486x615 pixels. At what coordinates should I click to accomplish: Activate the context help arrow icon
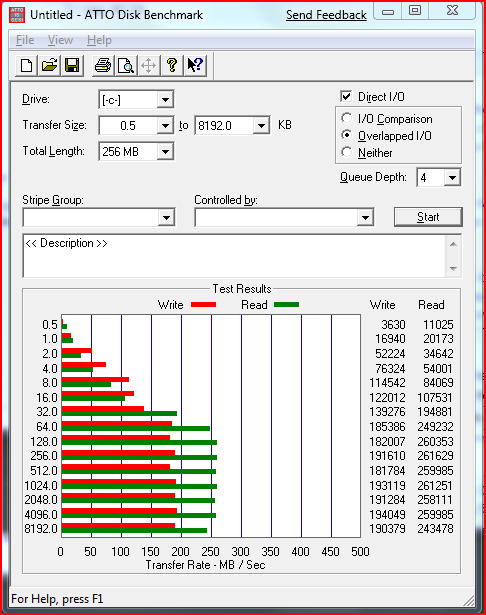pos(195,65)
